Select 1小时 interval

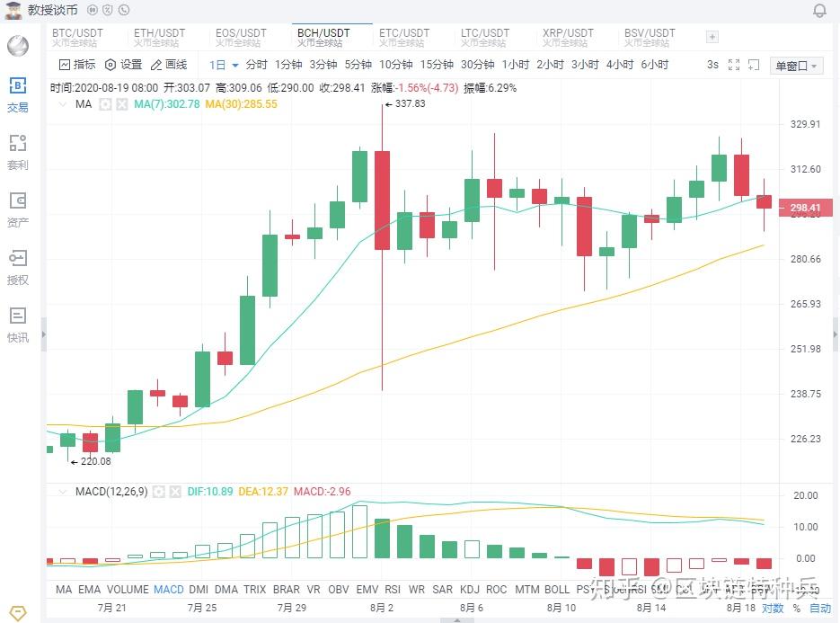[516, 65]
